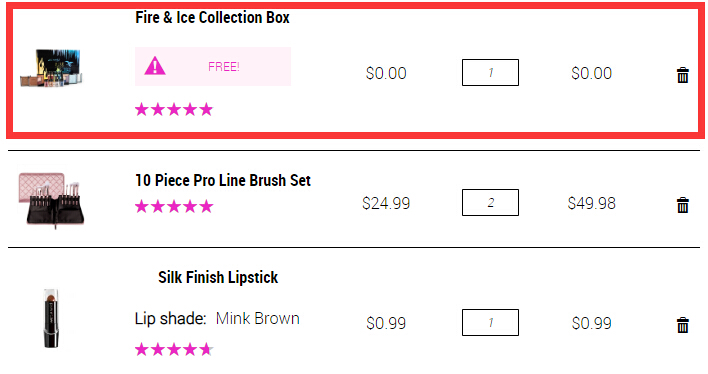
Task: Open the Fire & Ice Collection Box thumbnail
Action: (x=51, y=68)
